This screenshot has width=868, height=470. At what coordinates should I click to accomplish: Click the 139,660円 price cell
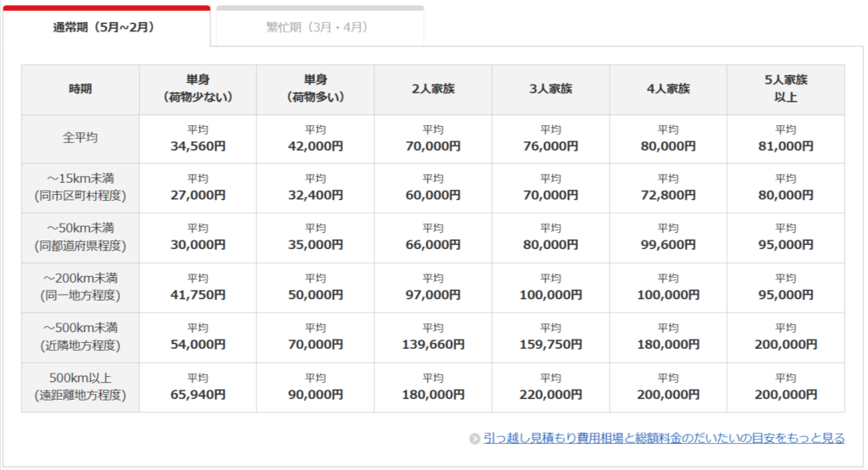(x=433, y=345)
